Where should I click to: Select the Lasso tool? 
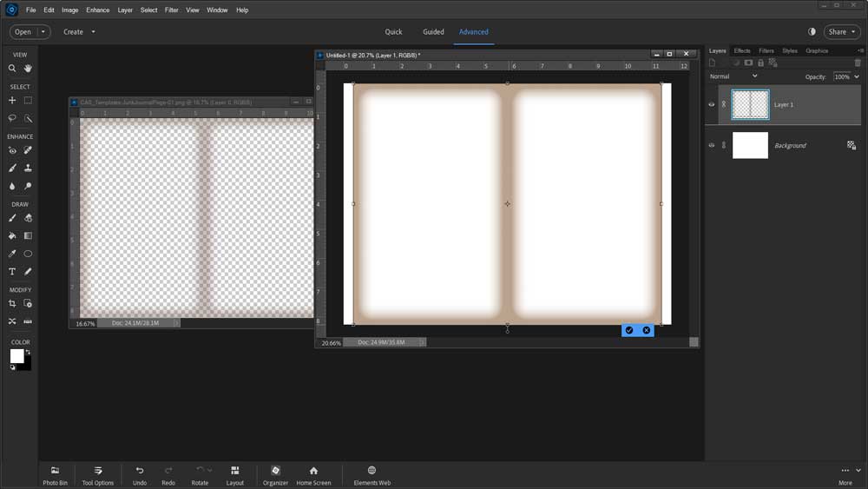[12, 118]
